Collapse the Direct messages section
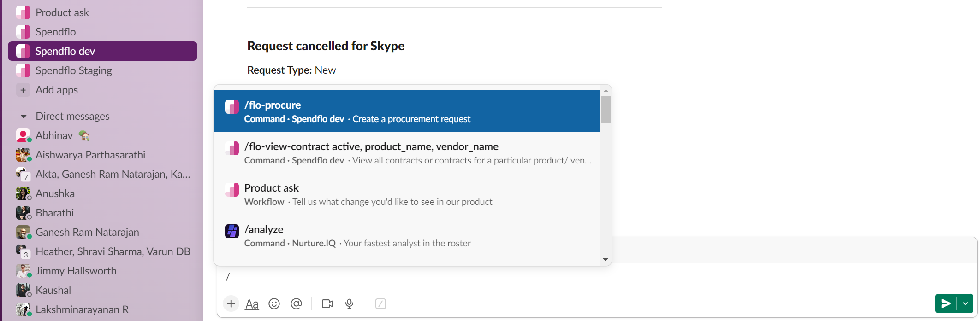The height and width of the screenshot is (321, 980). 24,117
